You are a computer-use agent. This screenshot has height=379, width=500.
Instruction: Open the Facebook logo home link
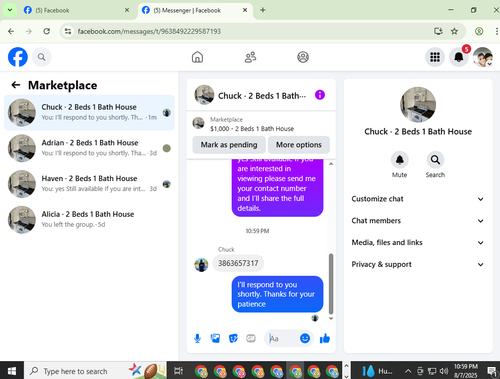(x=18, y=57)
